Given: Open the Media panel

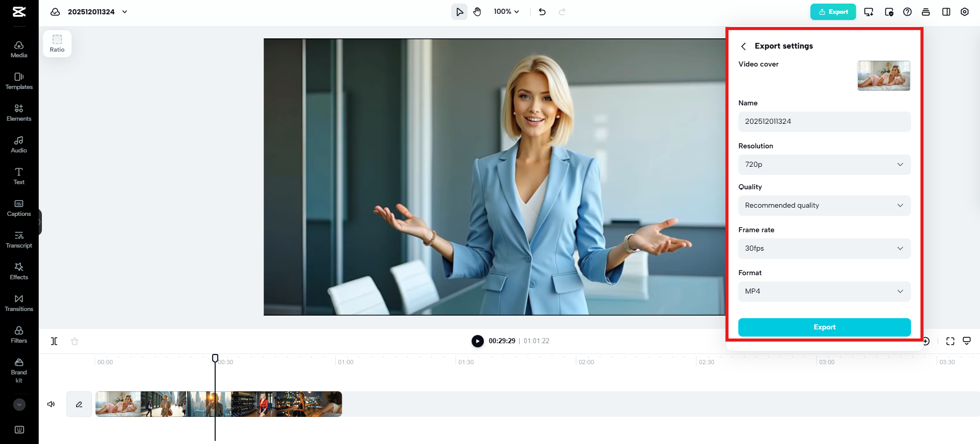Looking at the screenshot, I should point(19,49).
